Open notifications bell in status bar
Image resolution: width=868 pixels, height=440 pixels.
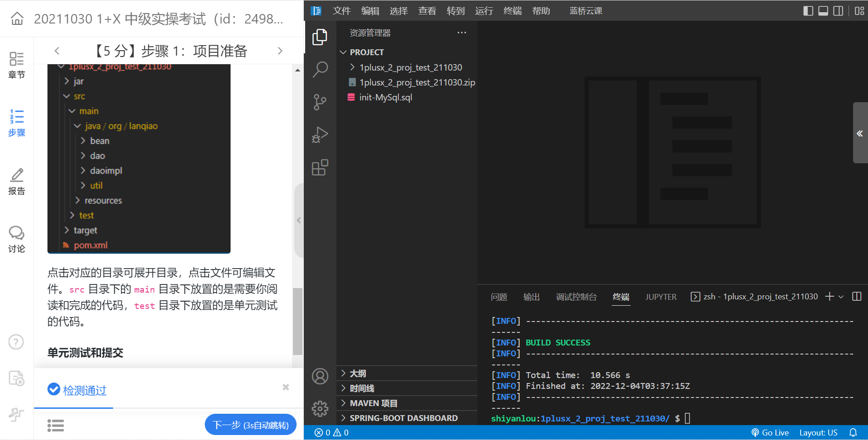[x=854, y=432]
